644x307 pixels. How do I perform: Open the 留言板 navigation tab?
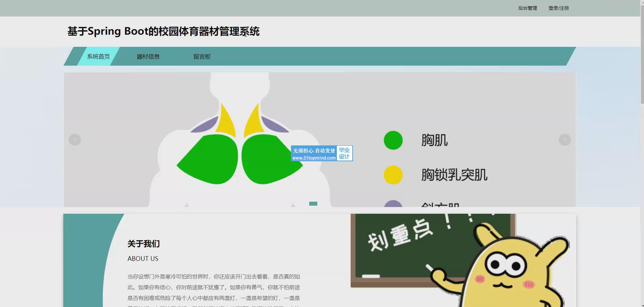[x=202, y=57]
